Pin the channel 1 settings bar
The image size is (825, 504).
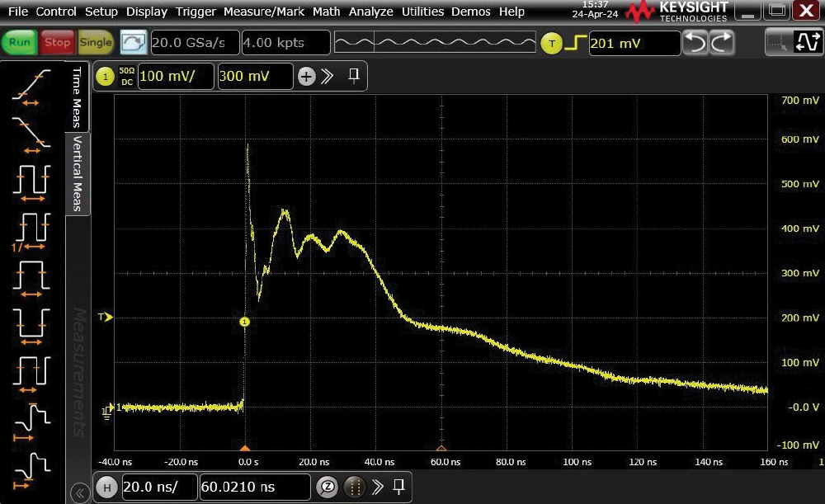(x=354, y=76)
